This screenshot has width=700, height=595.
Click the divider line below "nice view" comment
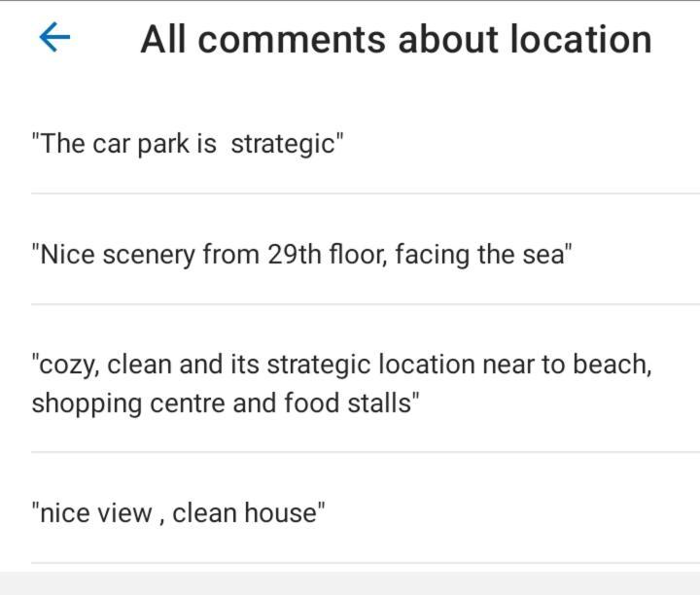366,563
